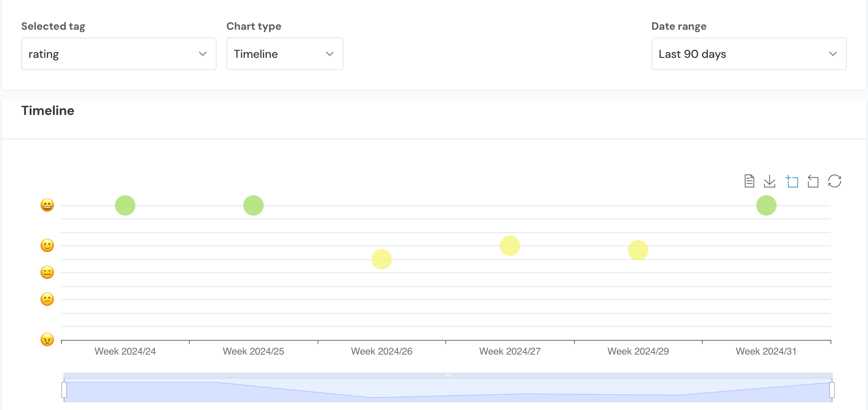Click the restore chart refresh icon
The width and height of the screenshot is (868, 410).
click(x=835, y=181)
